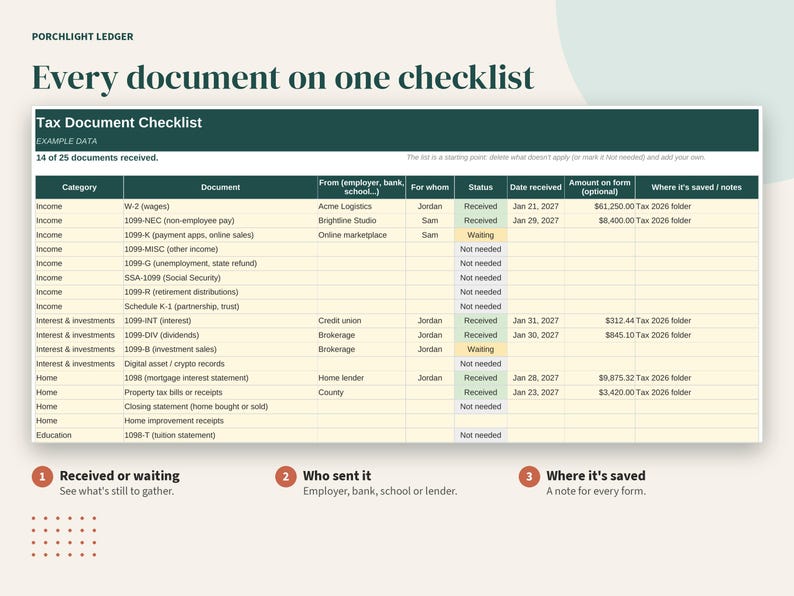This screenshot has height=596, width=794.
Task: Select the 1099-DIV (dividends) cell
Action: click(x=220, y=335)
